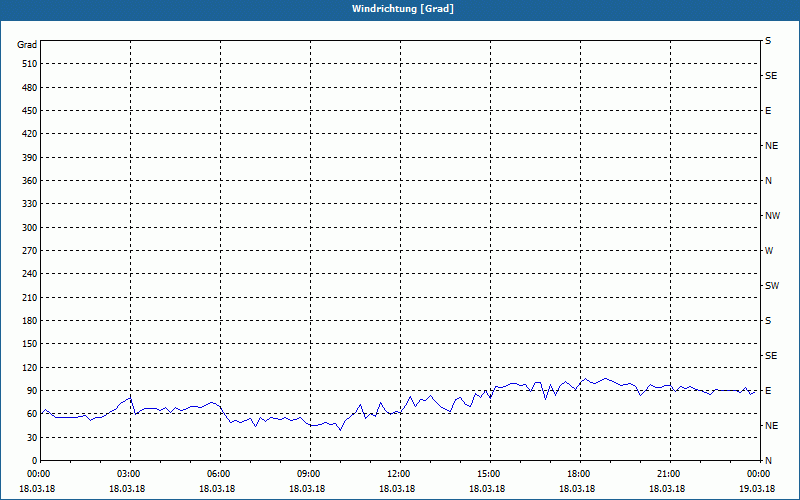Click the N compass label at the 360 gridline
Screen dimensions: 800x500
pyautogui.click(x=768, y=181)
